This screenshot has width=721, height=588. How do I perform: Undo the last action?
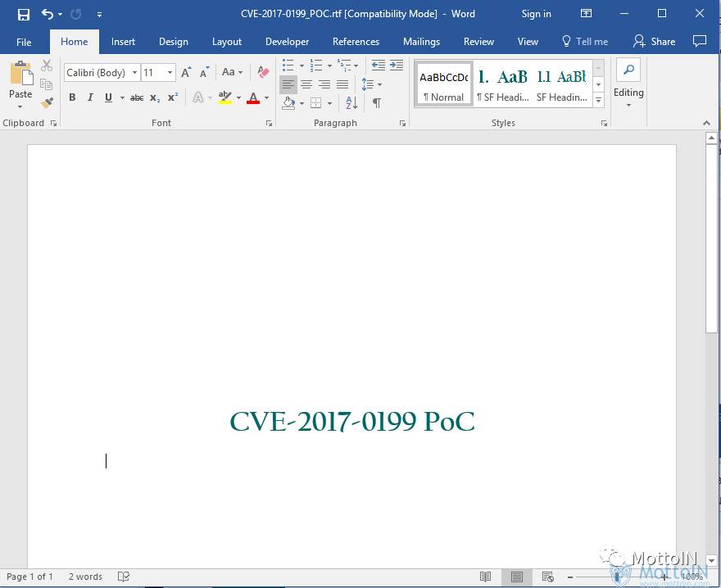(x=47, y=14)
